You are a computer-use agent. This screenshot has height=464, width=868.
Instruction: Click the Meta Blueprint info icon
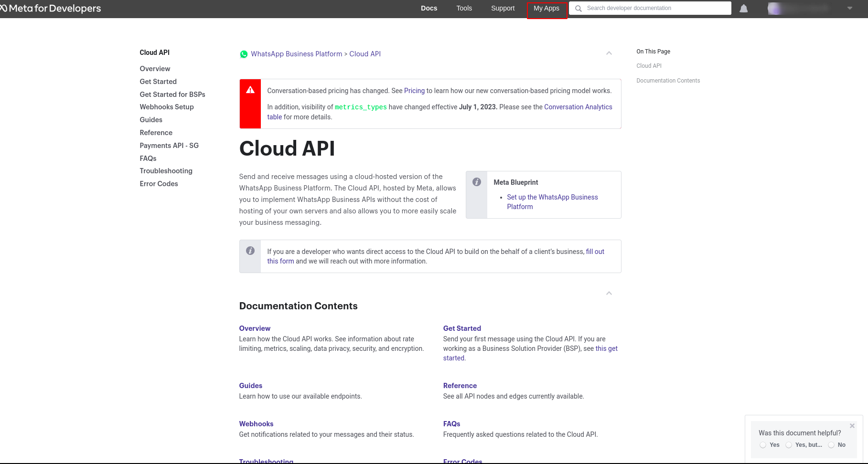[x=476, y=182]
